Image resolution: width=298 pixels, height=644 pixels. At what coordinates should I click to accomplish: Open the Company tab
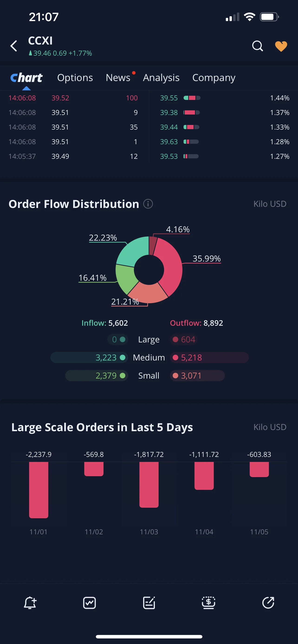click(214, 78)
